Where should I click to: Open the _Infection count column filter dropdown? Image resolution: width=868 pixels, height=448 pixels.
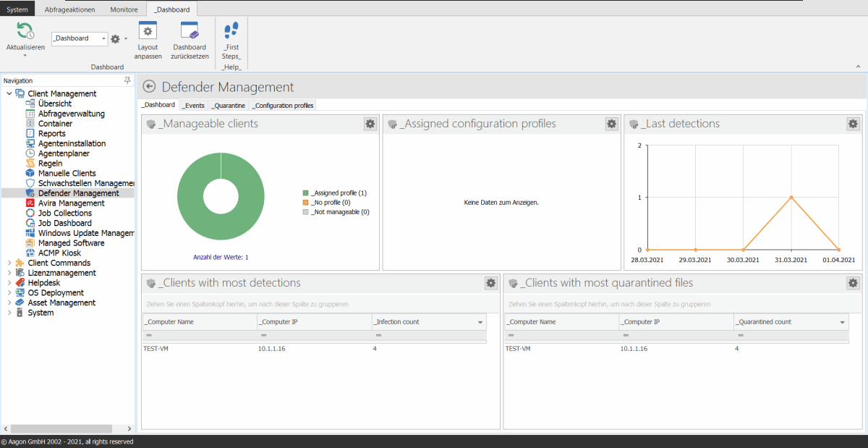click(x=479, y=321)
